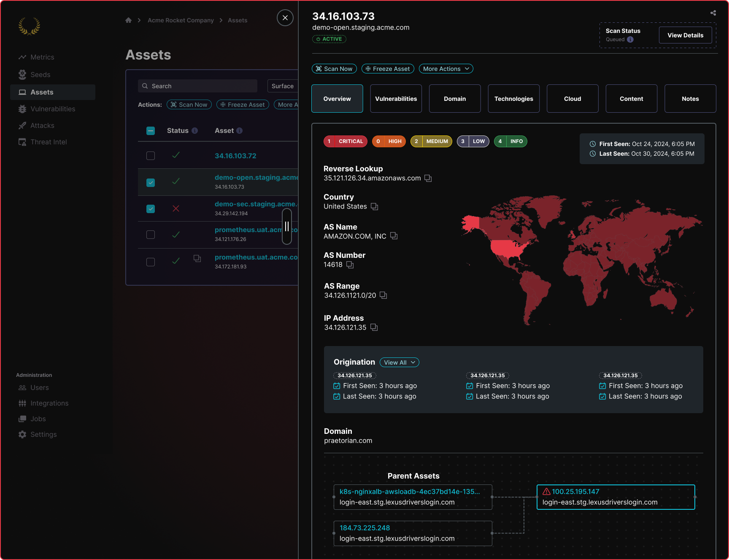Expand the Origination View All dropdown
This screenshot has height=560, width=729.
click(x=399, y=363)
